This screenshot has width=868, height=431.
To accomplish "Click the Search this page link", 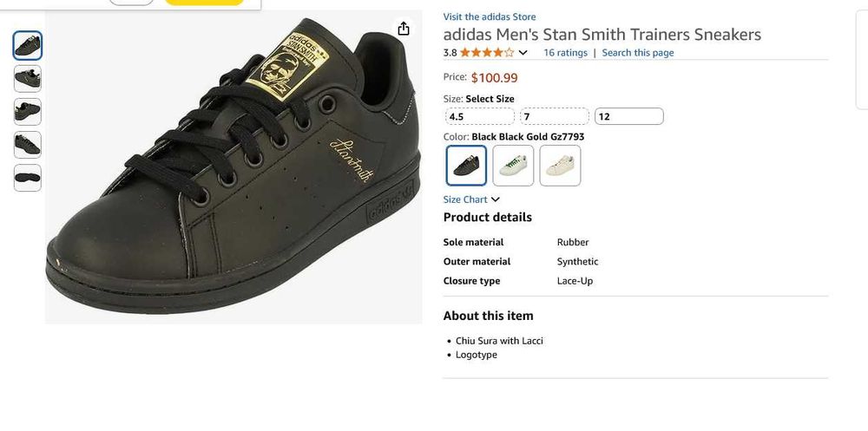I will [x=638, y=53].
